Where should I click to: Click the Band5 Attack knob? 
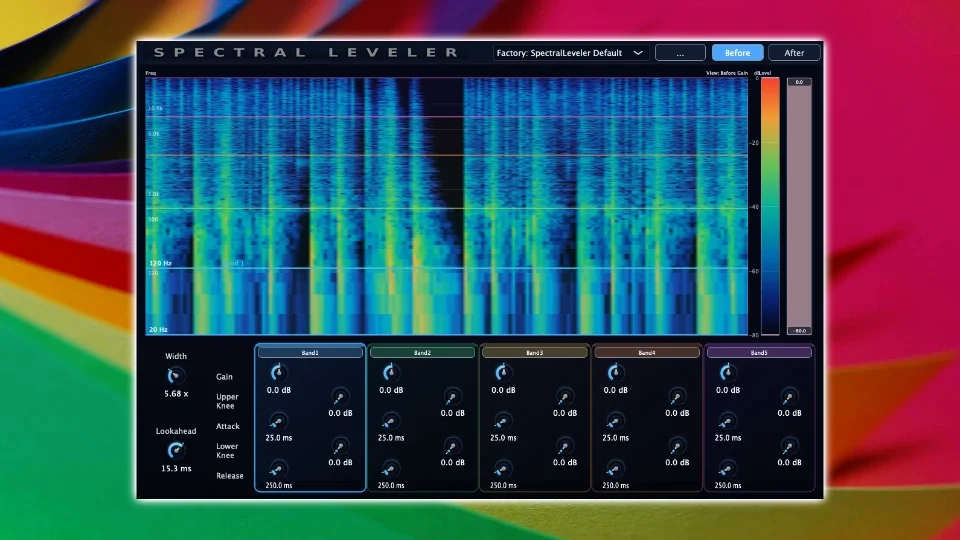click(727, 422)
